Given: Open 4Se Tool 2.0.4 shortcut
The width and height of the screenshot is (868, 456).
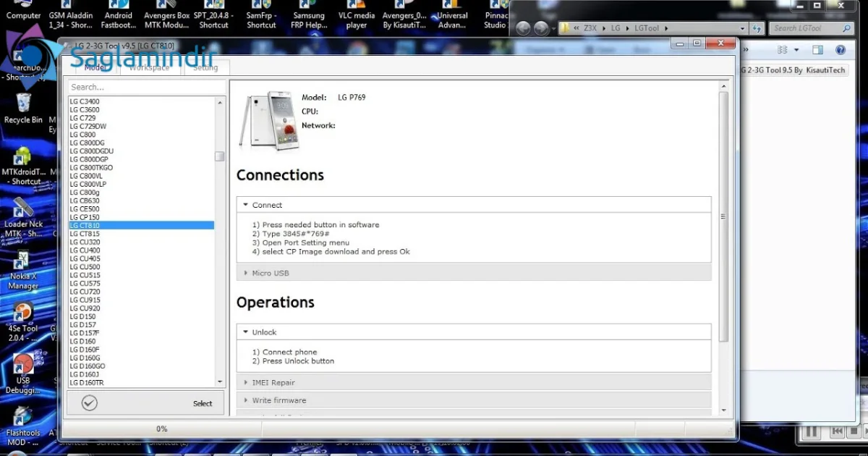Looking at the screenshot, I should (23, 322).
